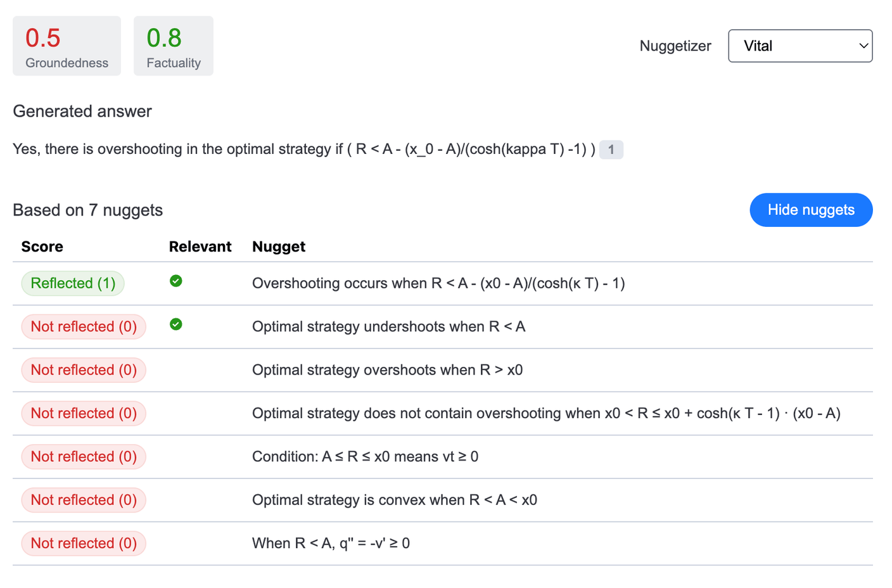Click the Groundedness 0.5 score card
892x588 pixels.
(67, 46)
